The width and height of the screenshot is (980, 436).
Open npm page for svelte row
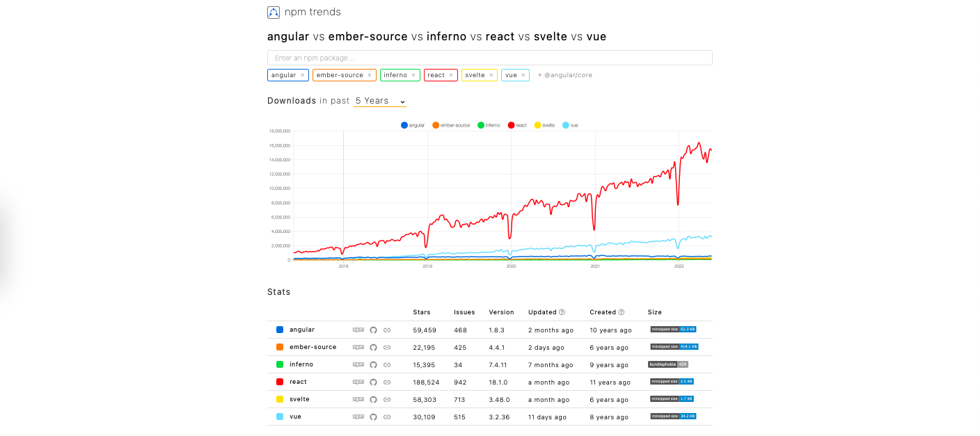pyautogui.click(x=358, y=399)
